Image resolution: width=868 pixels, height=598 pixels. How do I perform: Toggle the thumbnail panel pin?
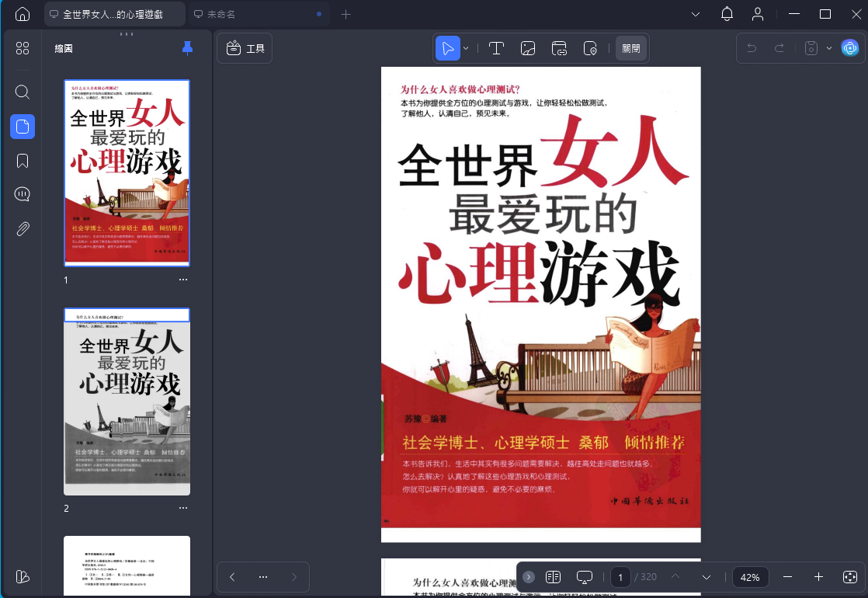click(187, 48)
